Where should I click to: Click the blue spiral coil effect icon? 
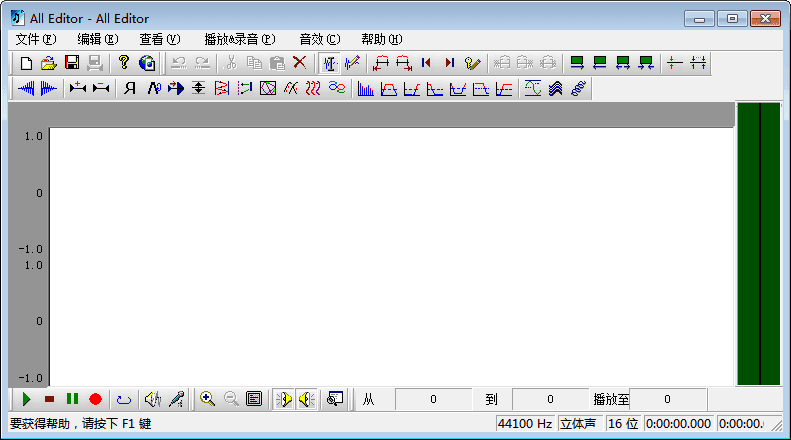click(x=579, y=89)
